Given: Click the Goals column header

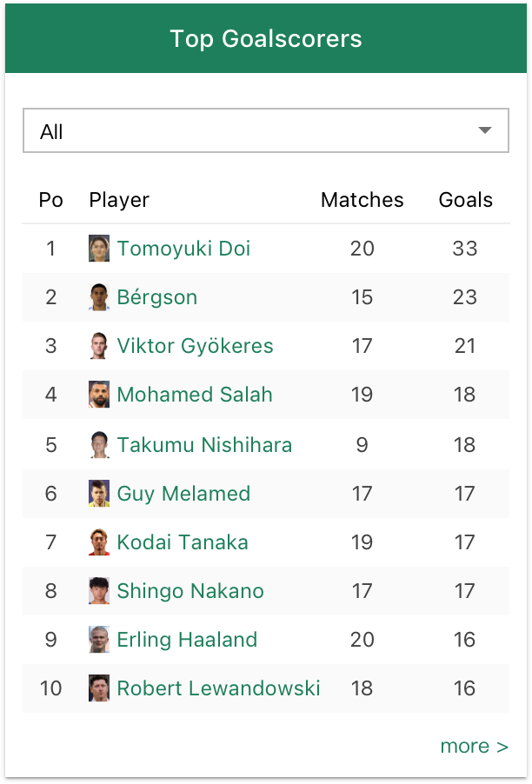Looking at the screenshot, I should pyautogui.click(x=465, y=200).
